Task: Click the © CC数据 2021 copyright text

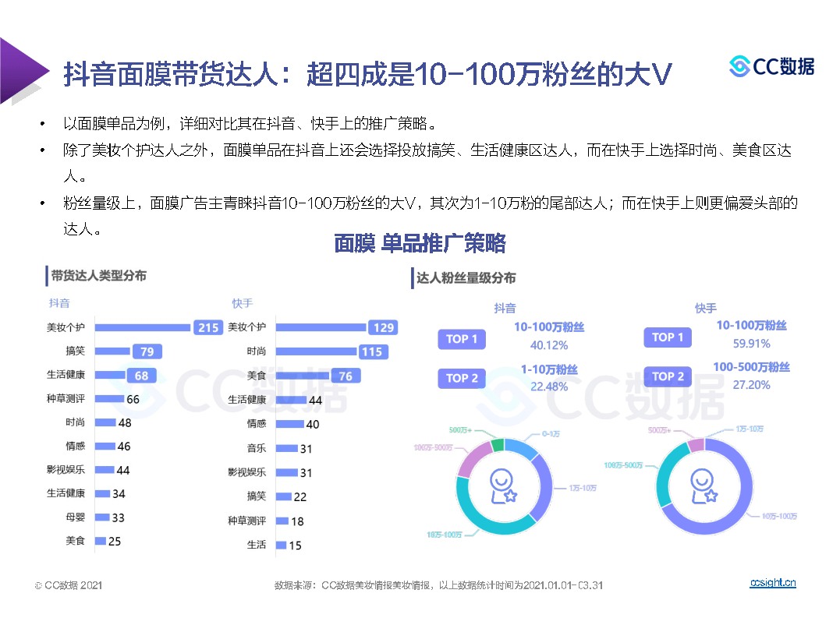Action: coord(69,585)
